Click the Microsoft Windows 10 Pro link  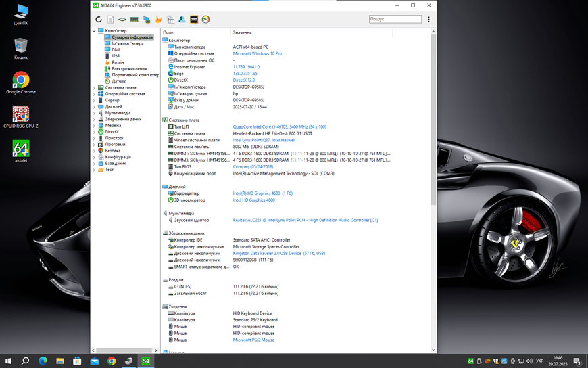pyautogui.click(x=258, y=53)
